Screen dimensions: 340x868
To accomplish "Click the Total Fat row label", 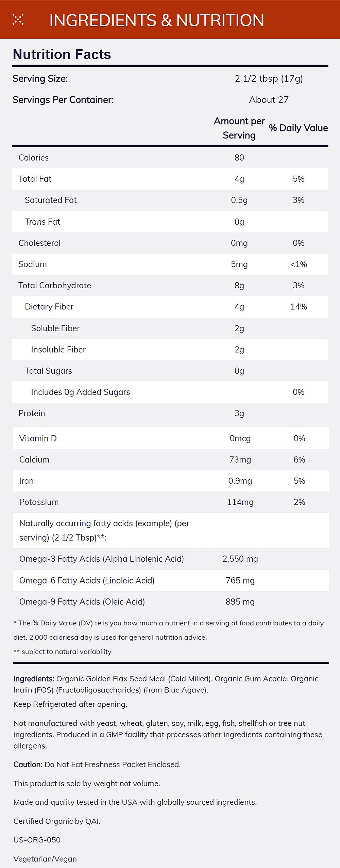I will click(x=35, y=179).
